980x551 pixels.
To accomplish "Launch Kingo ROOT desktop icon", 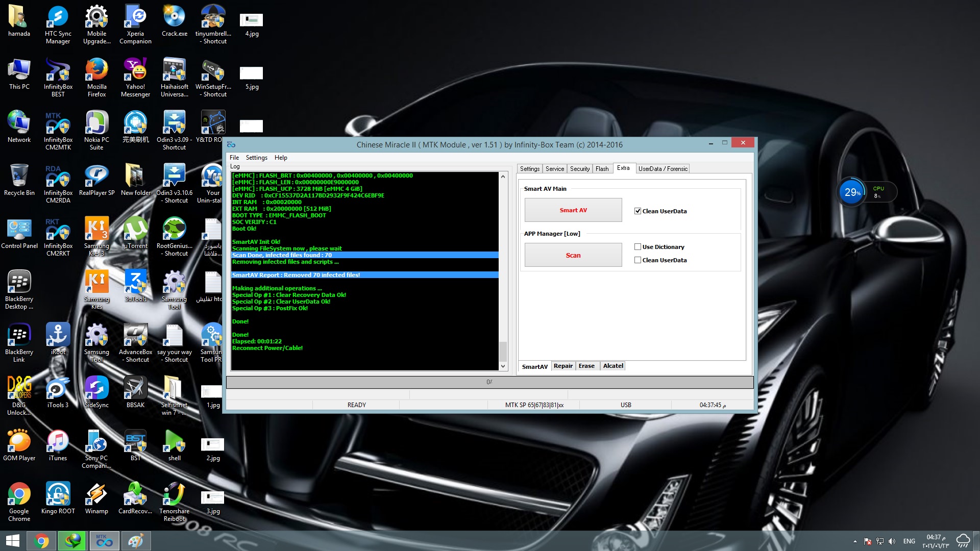I will click(58, 498).
